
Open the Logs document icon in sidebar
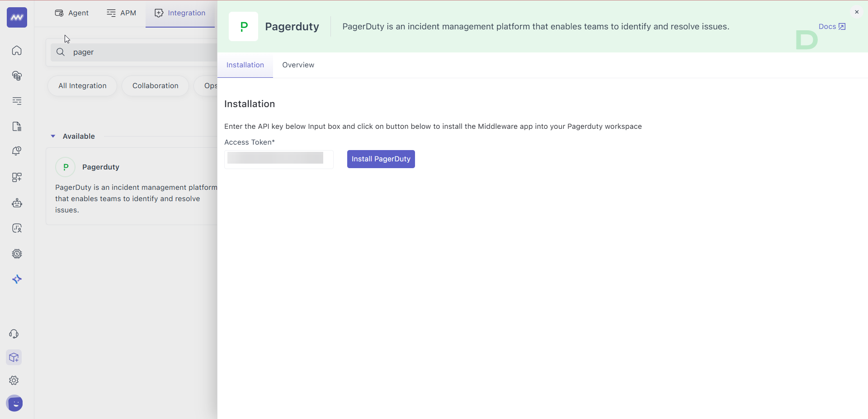(17, 127)
